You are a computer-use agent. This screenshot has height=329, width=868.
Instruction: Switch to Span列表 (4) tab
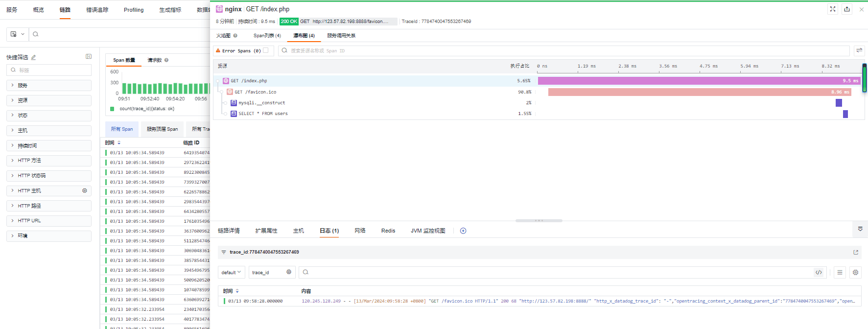(267, 36)
